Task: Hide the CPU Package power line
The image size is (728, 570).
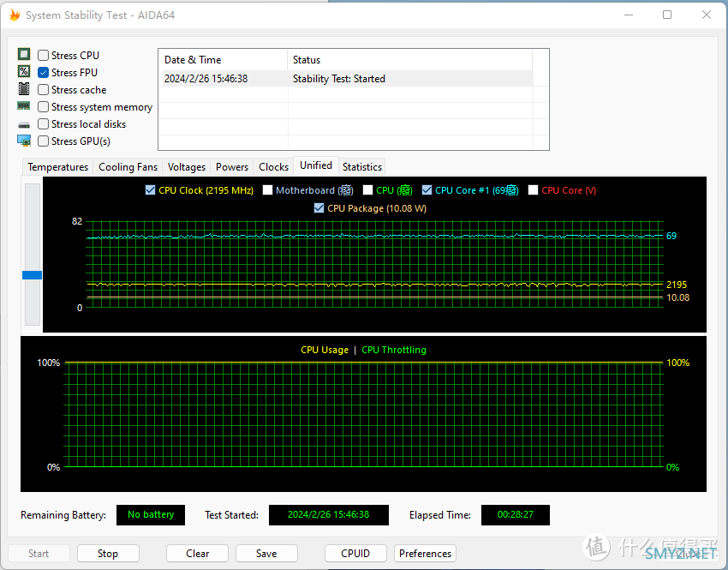Action: (319, 208)
